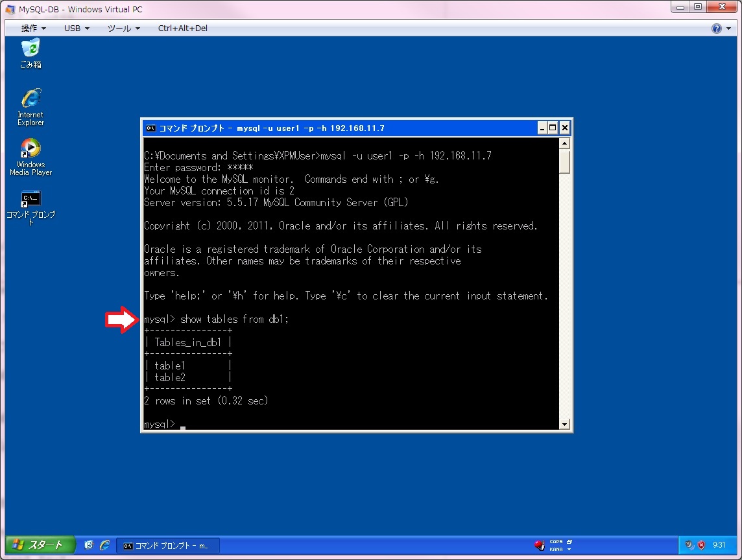Minimize the Windows Virtual PC window
The width and height of the screenshot is (742, 560).
[680, 6]
